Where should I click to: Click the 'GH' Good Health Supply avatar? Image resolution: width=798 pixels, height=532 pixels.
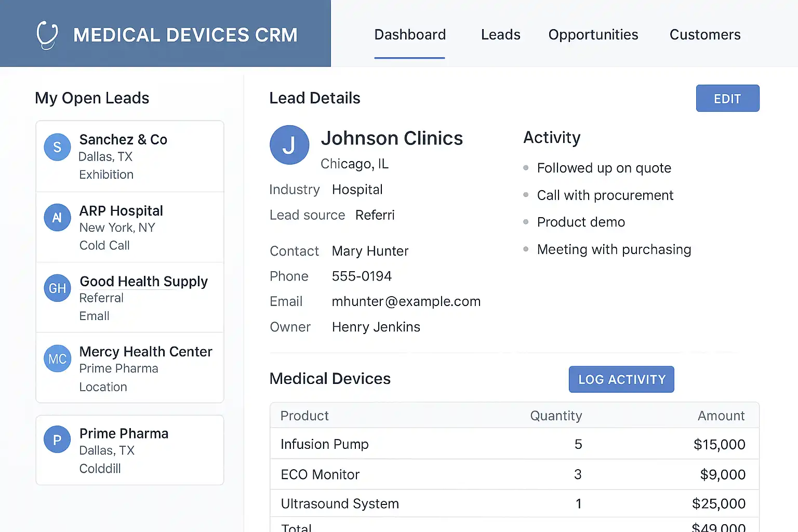click(57, 288)
